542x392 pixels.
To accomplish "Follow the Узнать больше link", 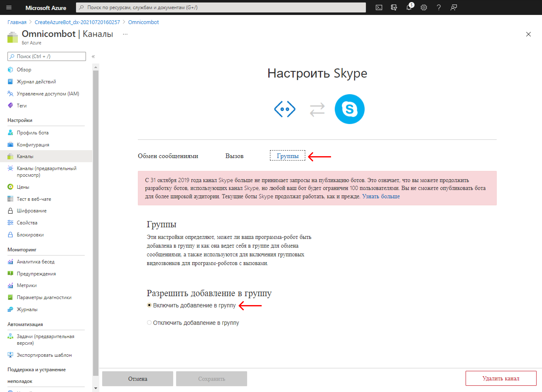I will [381, 196].
